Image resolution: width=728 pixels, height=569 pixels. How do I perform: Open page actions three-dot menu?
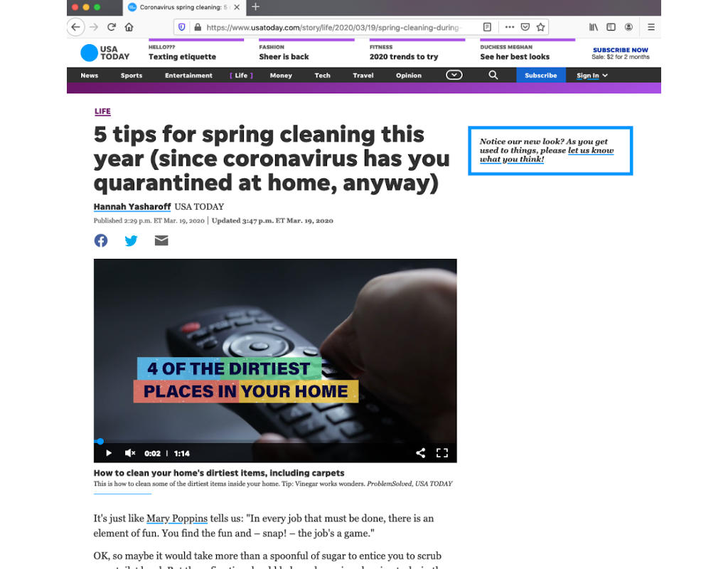pos(509,27)
